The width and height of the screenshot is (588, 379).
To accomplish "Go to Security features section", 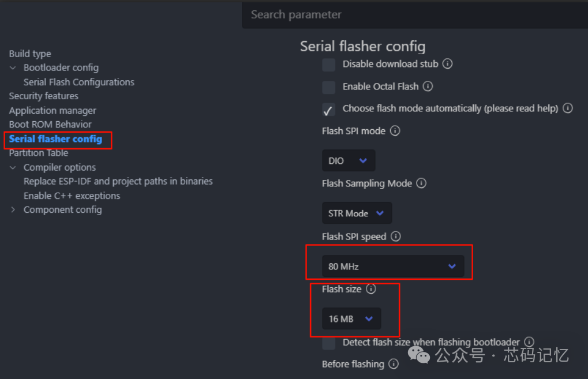I will (x=44, y=96).
